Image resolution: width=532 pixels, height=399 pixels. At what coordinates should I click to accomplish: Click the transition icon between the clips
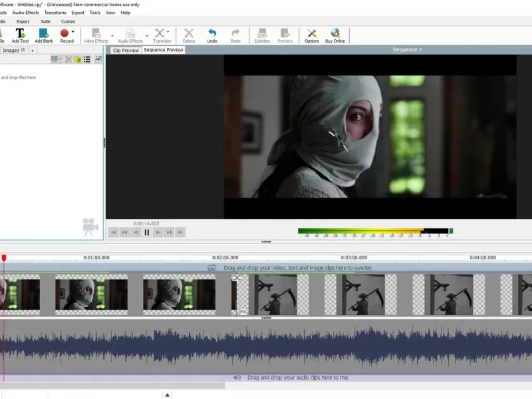coord(237,278)
